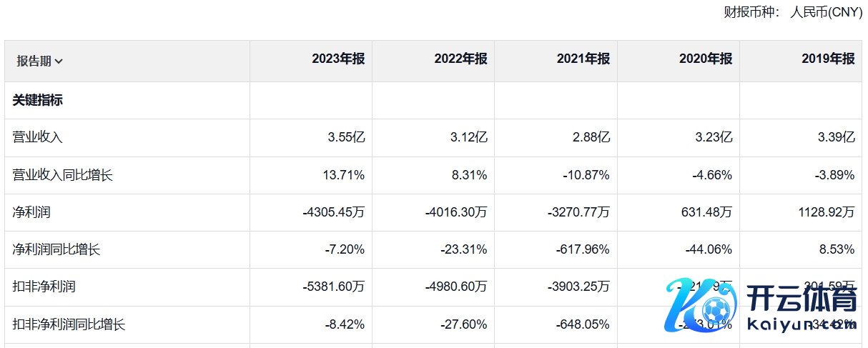
Task: Click the 3.55亿 revenue cell for 2023
Action: click(346, 138)
